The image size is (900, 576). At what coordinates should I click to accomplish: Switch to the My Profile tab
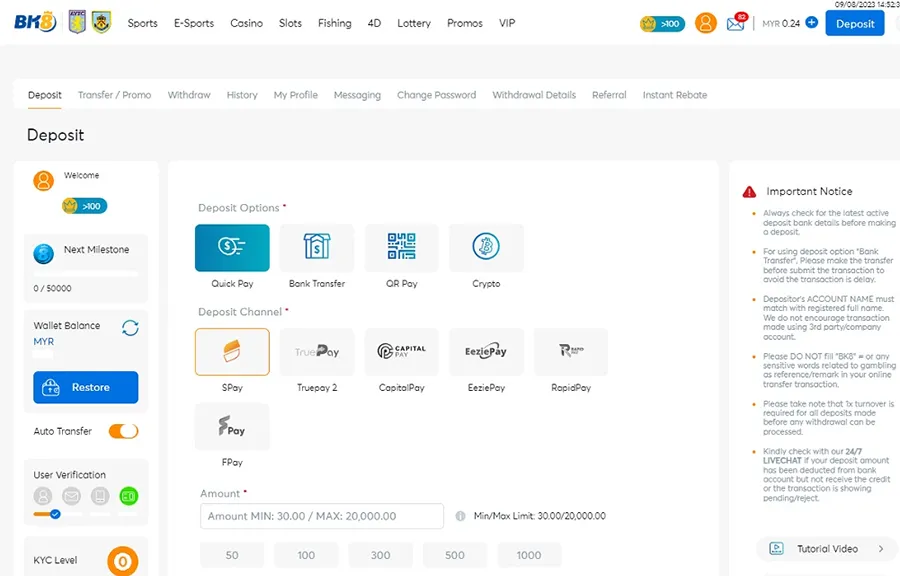point(296,95)
